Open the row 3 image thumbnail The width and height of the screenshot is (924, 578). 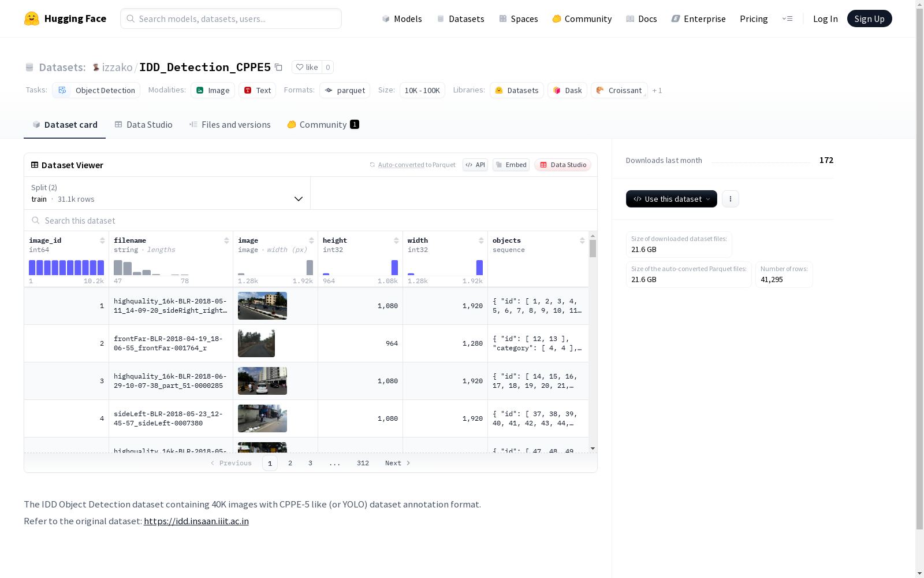click(262, 381)
